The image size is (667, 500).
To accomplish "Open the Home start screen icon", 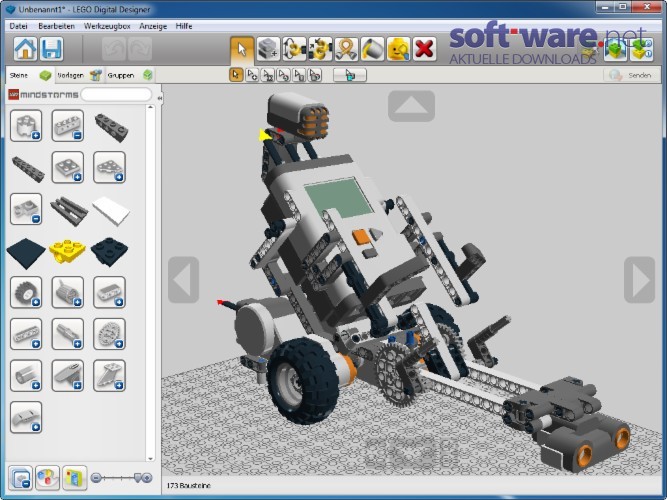I will click(25, 49).
